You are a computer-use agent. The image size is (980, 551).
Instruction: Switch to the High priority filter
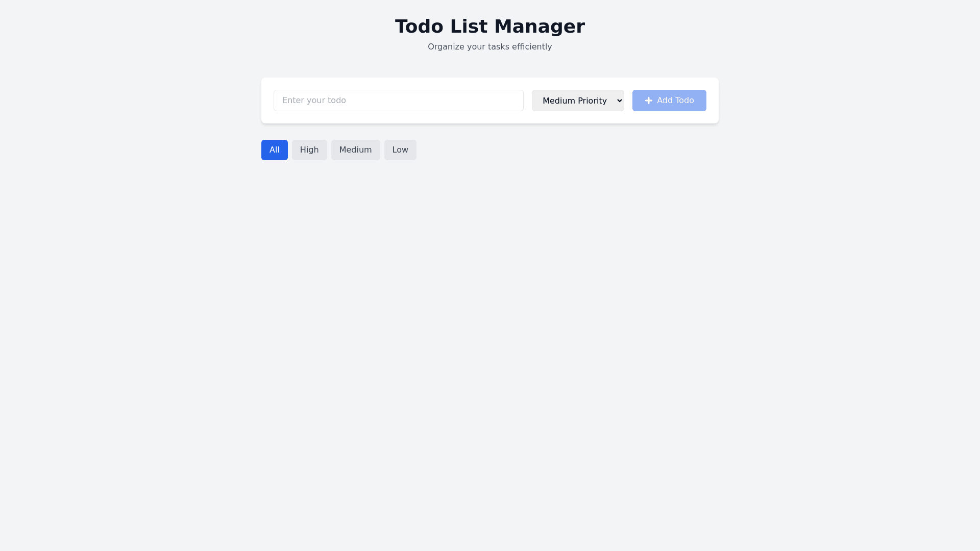(x=309, y=150)
